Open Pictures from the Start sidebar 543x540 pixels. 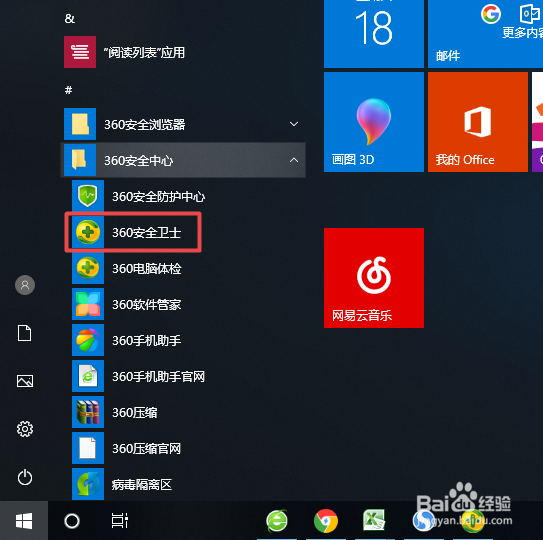[x=25, y=381]
